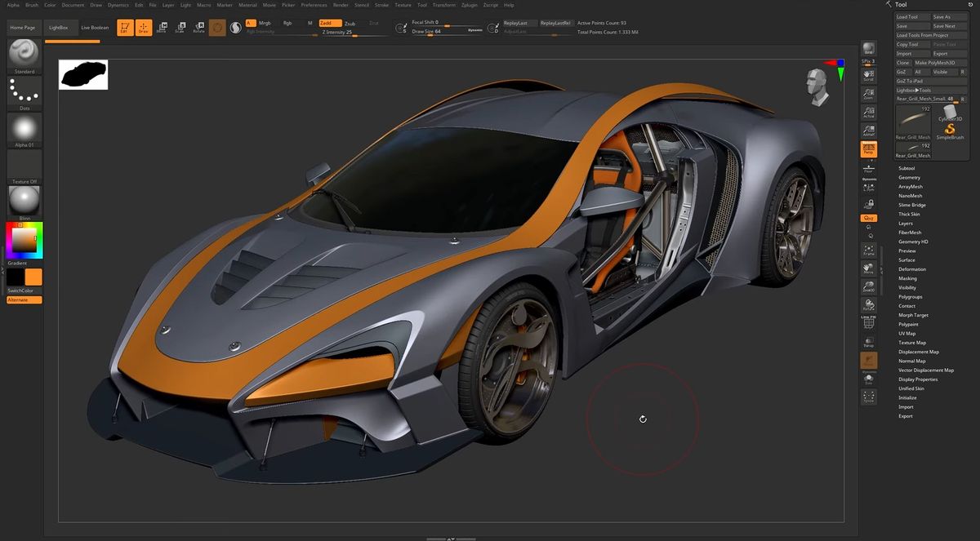Activate the Rotate transform tool
This screenshot has height=541, width=980.
point(198,28)
